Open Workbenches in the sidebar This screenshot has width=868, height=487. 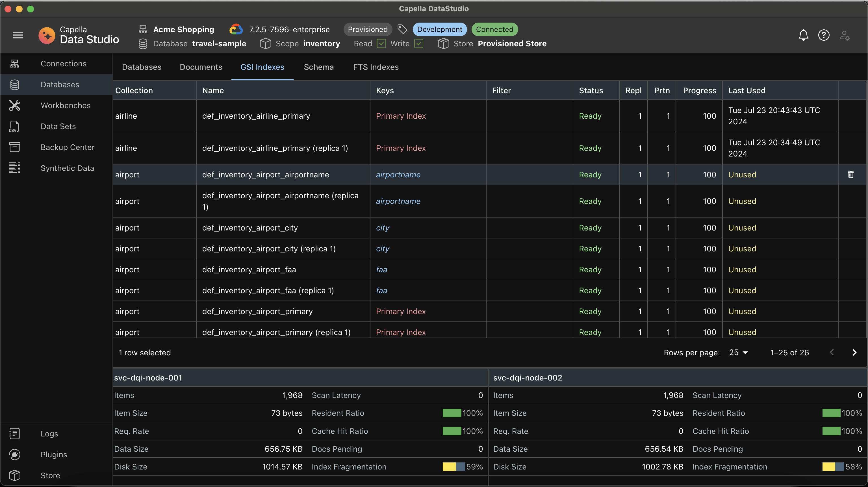[x=56, y=105]
